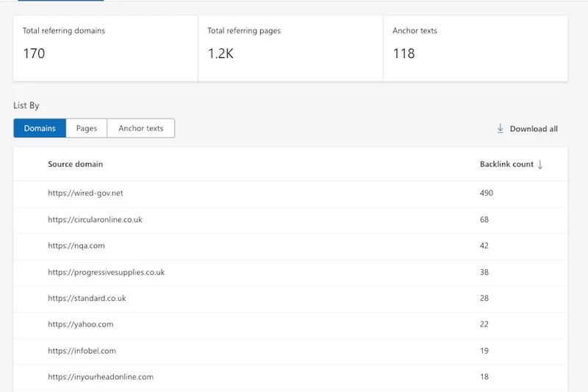Open the Total referring pages card
Image resolution: width=588 pixels, height=392 pixels.
point(290,49)
